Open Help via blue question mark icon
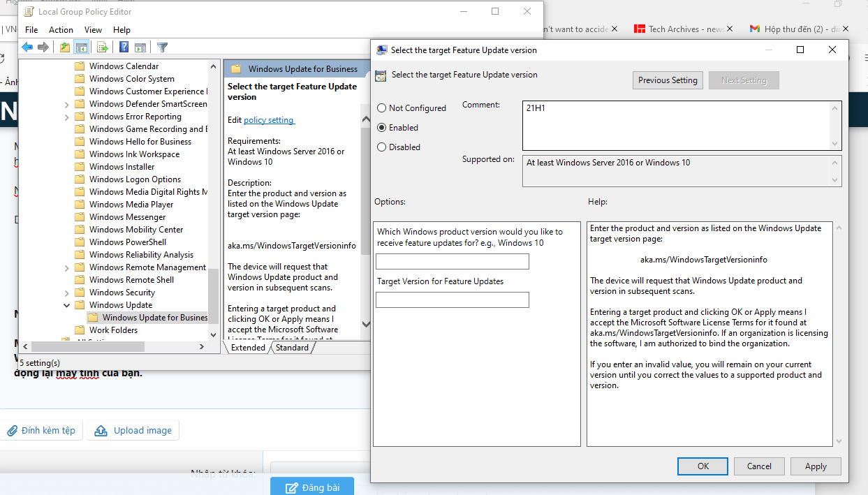 (x=124, y=47)
